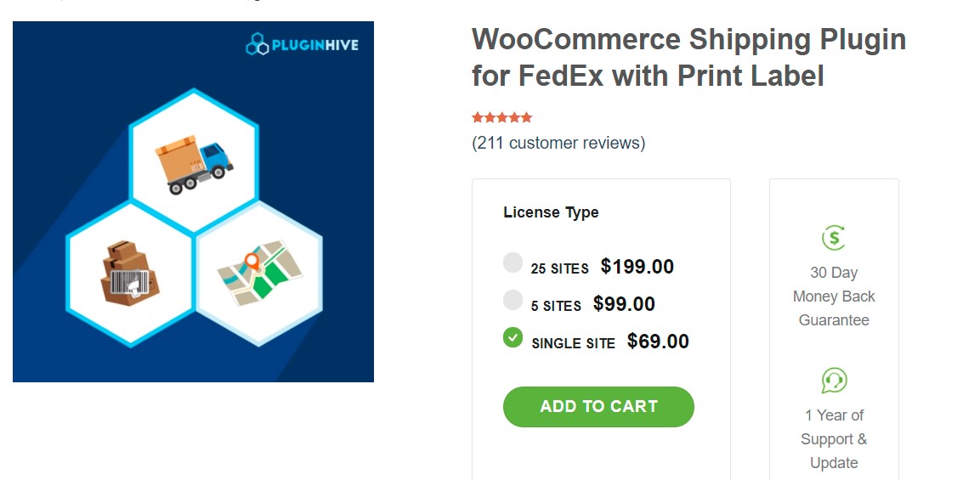
Task: Click the $199.00 price label
Action: 637,267
